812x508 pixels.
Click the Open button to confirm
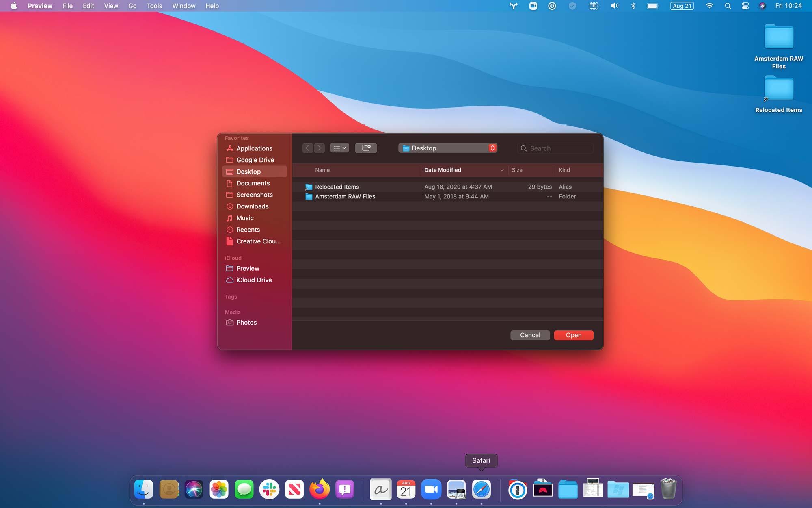tap(574, 335)
